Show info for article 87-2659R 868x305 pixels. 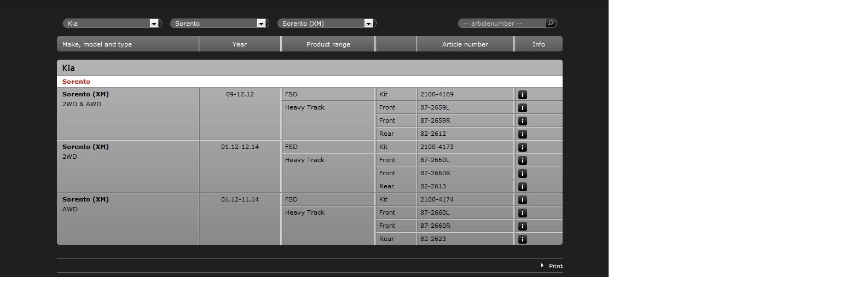(x=522, y=121)
